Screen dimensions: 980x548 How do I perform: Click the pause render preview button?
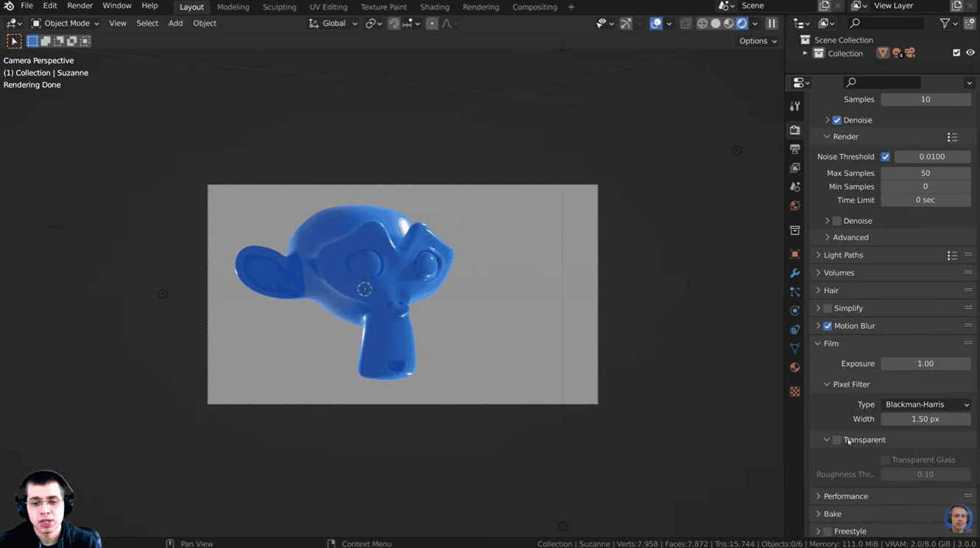pos(771,24)
